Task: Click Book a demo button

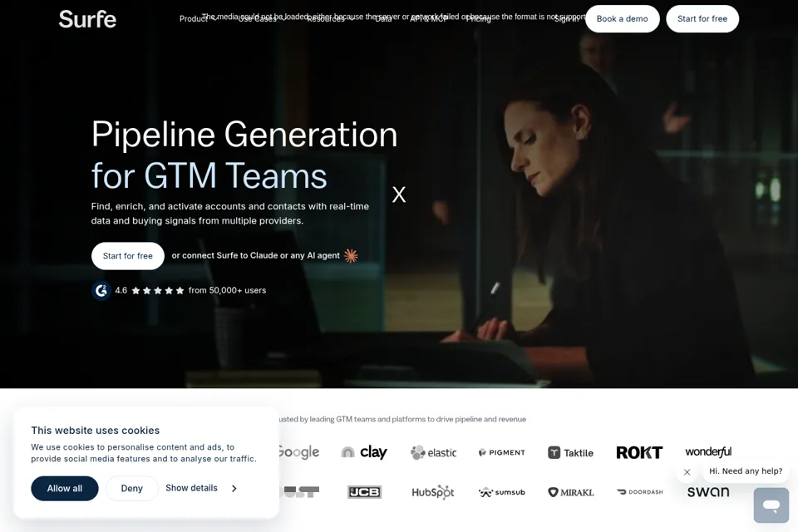Action: pos(622,19)
